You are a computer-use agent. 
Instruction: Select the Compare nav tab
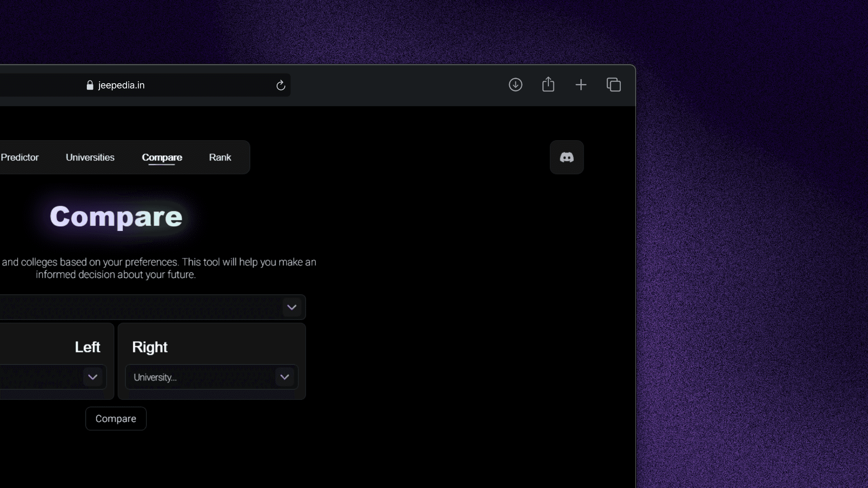click(x=162, y=157)
